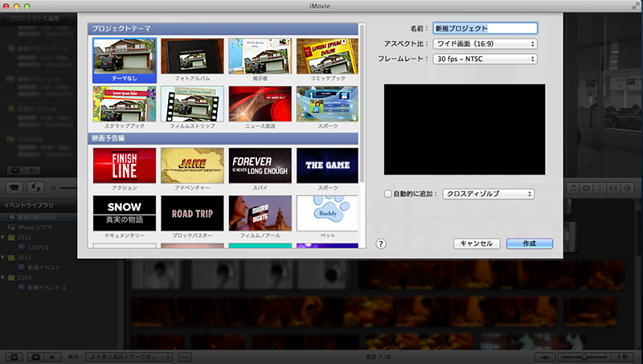
Task: Collapse the 2011 tree group
Action: pos(3,257)
